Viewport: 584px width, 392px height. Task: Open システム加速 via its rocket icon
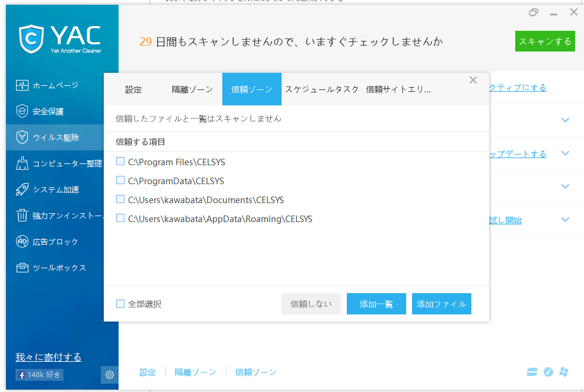[22, 189]
